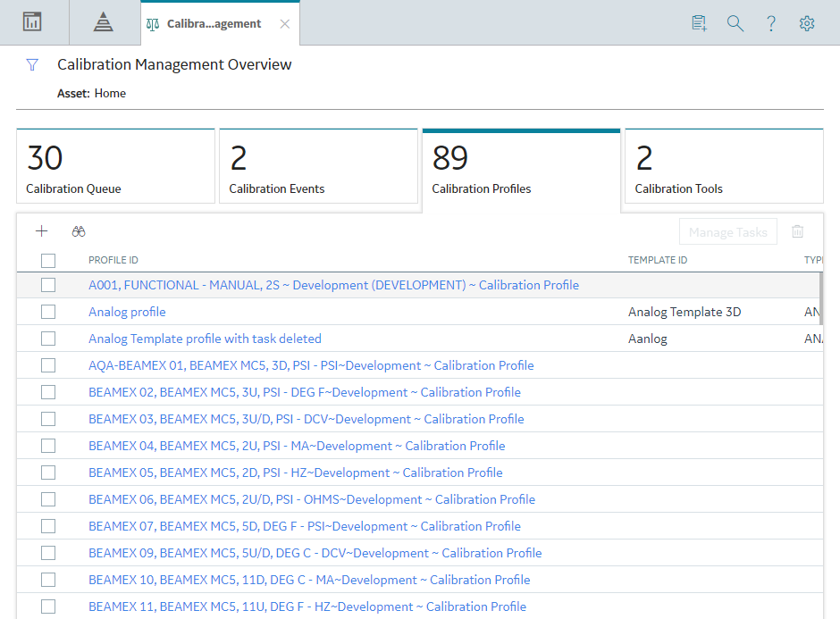Open the BEAMEX 10 profile link
The image size is (840, 619).
point(309,580)
